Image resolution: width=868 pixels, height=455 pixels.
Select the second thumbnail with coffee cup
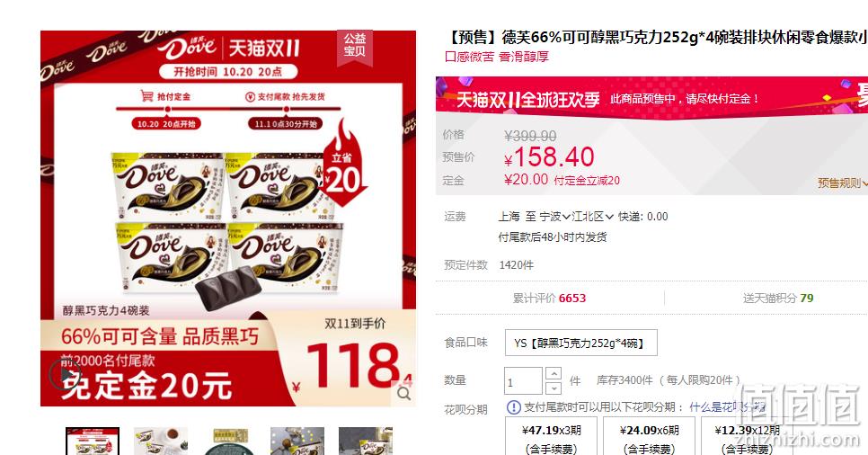click(x=161, y=442)
